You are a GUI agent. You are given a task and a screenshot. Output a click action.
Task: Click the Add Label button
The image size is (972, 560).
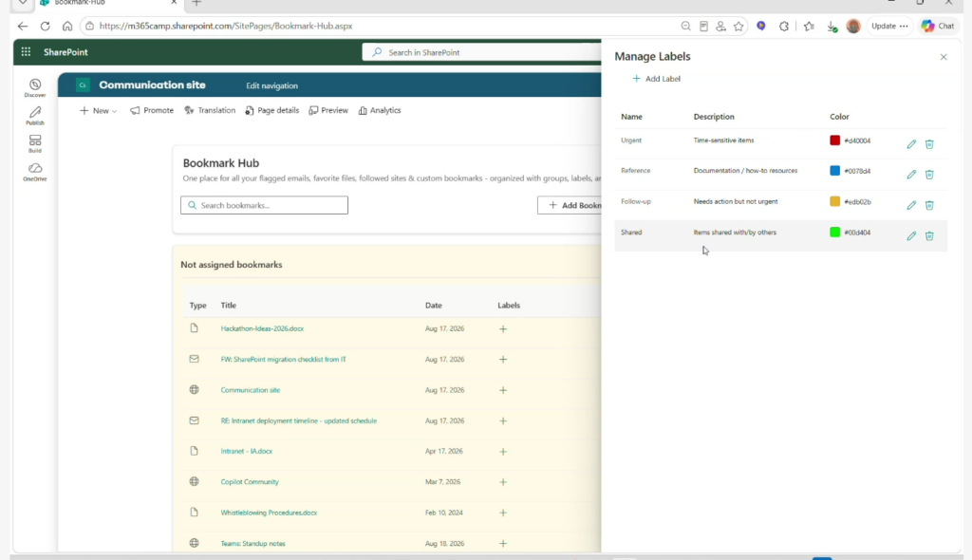pyautogui.click(x=657, y=79)
